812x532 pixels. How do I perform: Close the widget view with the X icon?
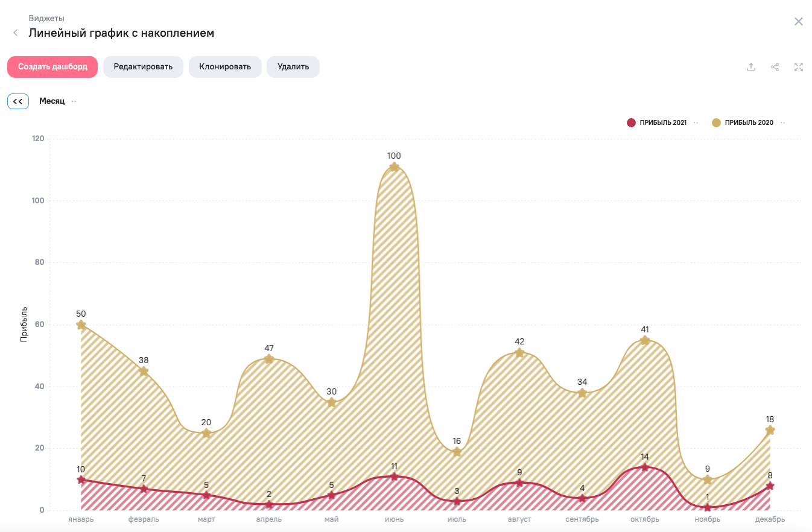pyautogui.click(x=798, y=22)
